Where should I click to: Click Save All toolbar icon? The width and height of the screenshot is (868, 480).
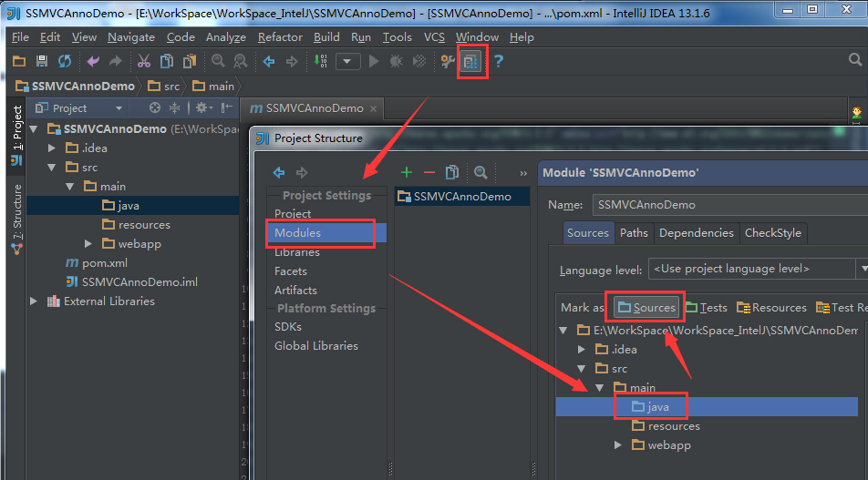42,61
